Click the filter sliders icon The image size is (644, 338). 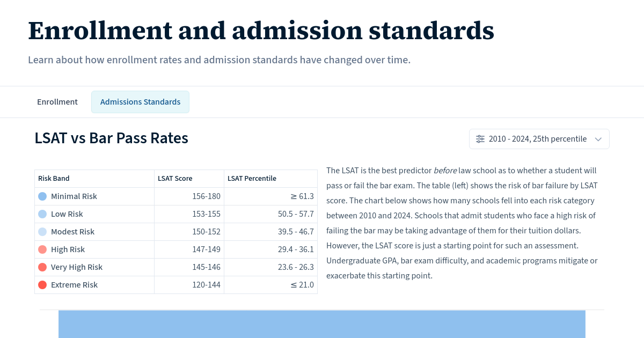coord(480,139)
